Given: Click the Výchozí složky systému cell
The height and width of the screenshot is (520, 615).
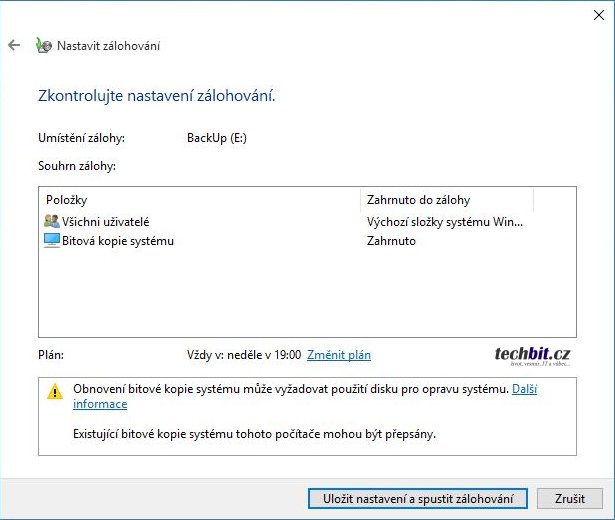Looking at the screenshot, I should pyautogui.click(x=445, y=221).
